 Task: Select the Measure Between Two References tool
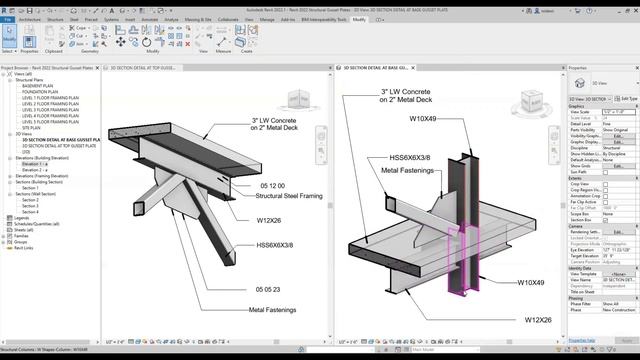pos(222,42)
